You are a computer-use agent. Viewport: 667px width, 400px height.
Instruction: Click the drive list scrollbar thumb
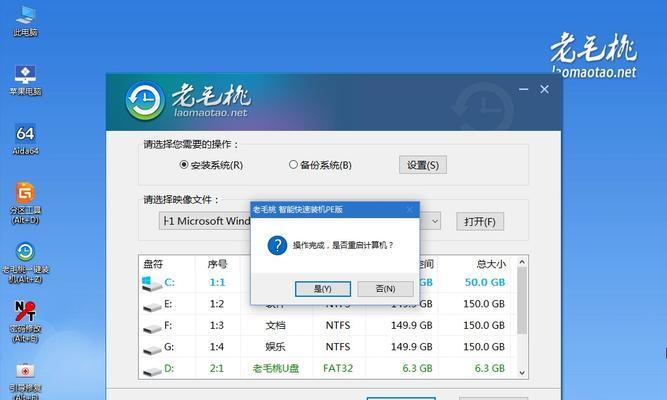click(x=522, y=300)
